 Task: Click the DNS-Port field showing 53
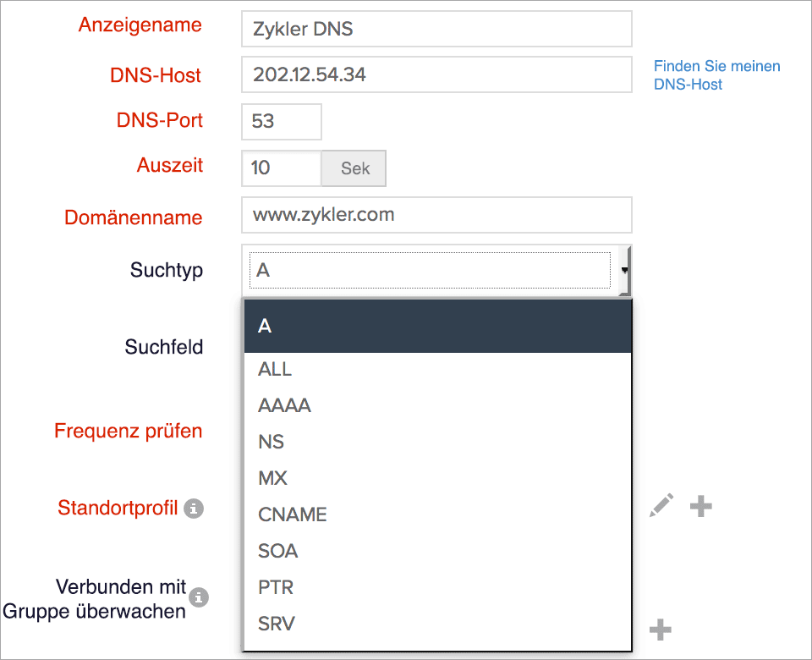281,122
